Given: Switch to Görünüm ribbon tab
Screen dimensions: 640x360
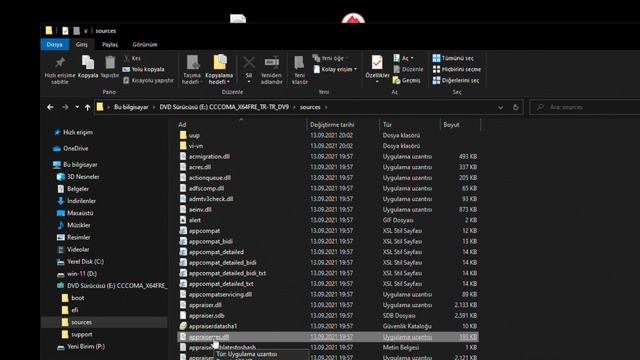Looking at the screenshot, I should tap(144, 44).
